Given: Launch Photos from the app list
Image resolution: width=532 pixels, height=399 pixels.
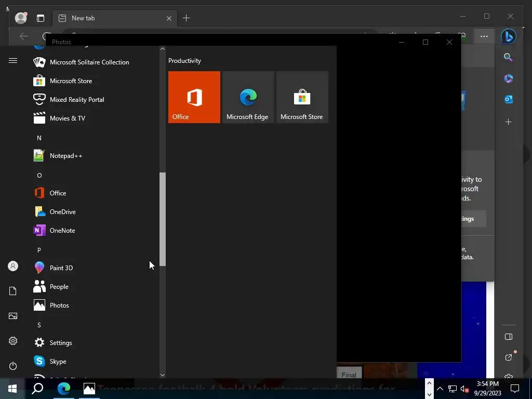Looking at the screenshot, I should 95,305.
